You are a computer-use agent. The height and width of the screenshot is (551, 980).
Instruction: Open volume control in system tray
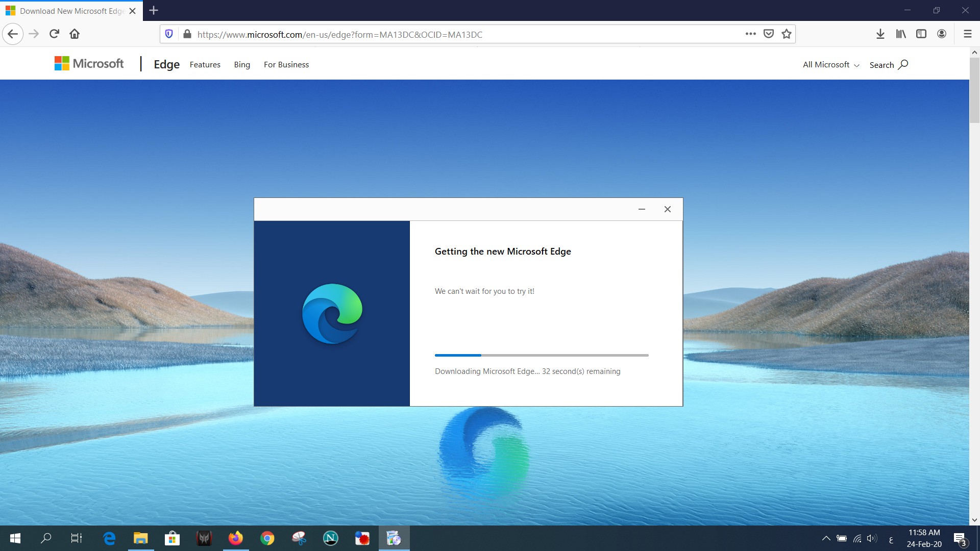[x=872, y=538]
